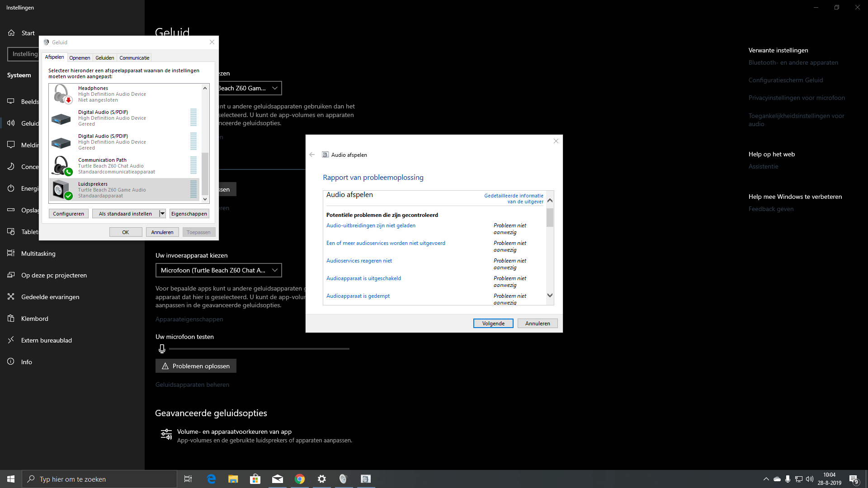868x488 pixels.
Task: Open Gedetailleerde informatie van de uitgever link
Action: click(x=514, y=199)
